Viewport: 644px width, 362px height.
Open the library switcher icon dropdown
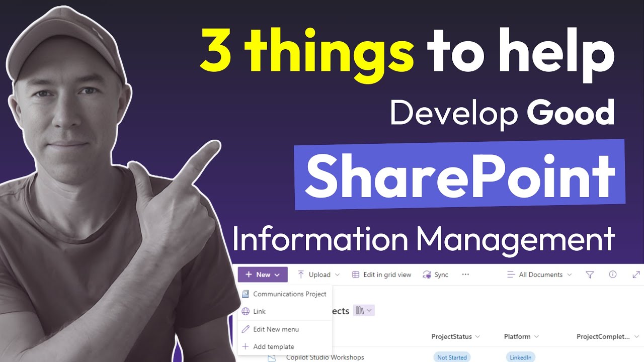coord(364,311)
